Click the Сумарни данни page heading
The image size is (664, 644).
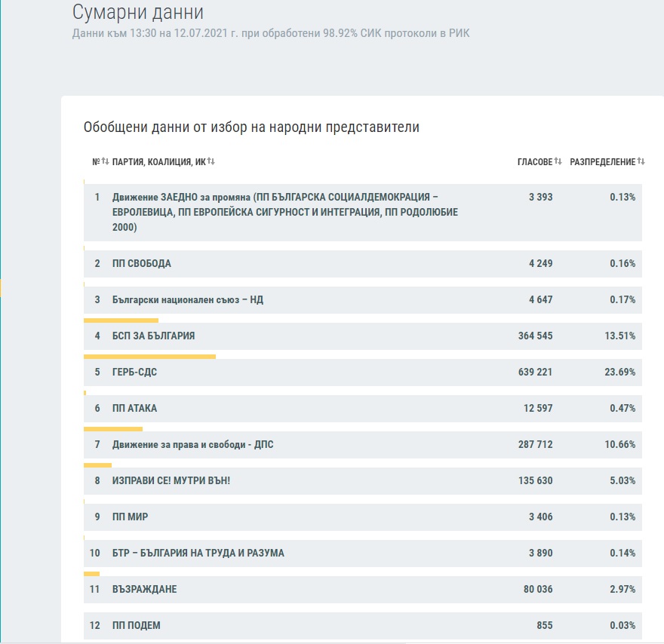pos(138,12)
